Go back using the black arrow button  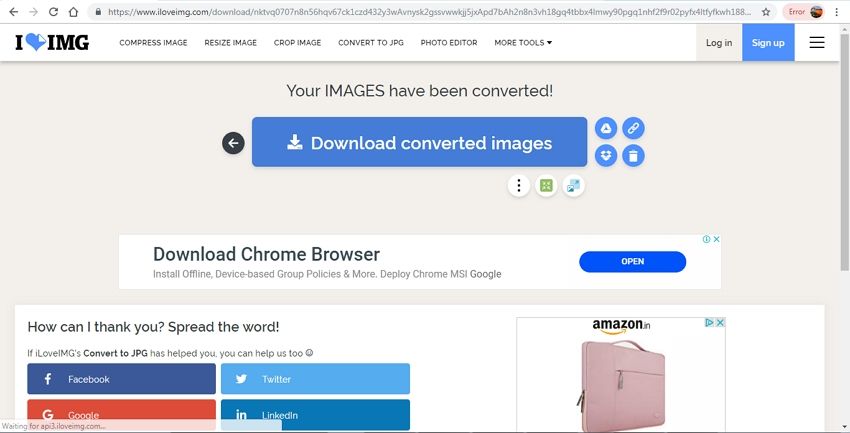coord(233,143)
